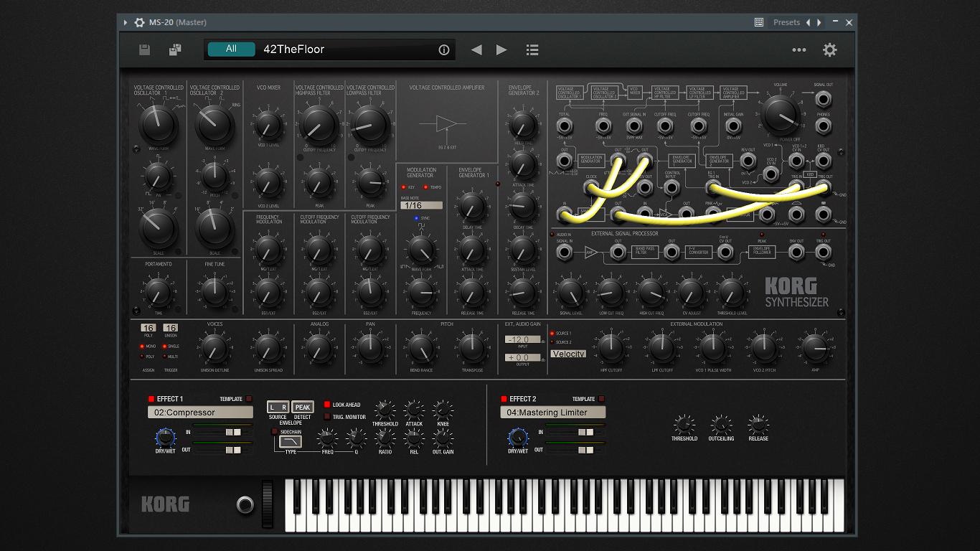Toggle the SYNC LED switch
980x551 pixels.
416,218
